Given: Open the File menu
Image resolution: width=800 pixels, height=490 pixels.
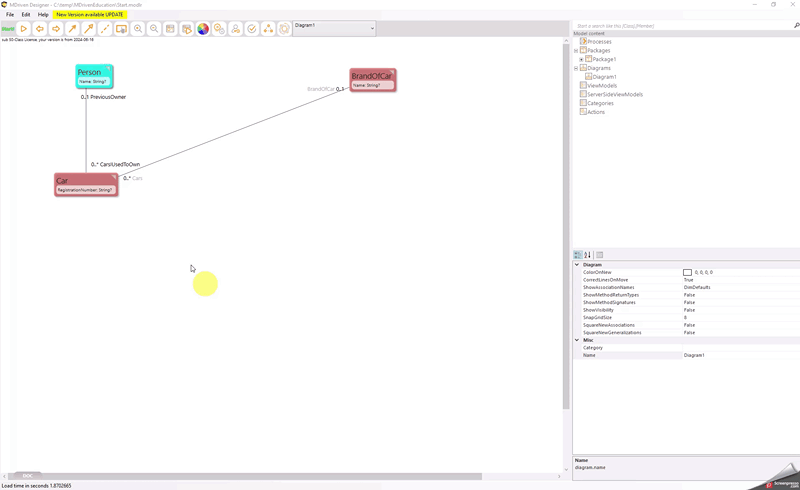Looking at the screenshot, I should [x=10, y=15].
